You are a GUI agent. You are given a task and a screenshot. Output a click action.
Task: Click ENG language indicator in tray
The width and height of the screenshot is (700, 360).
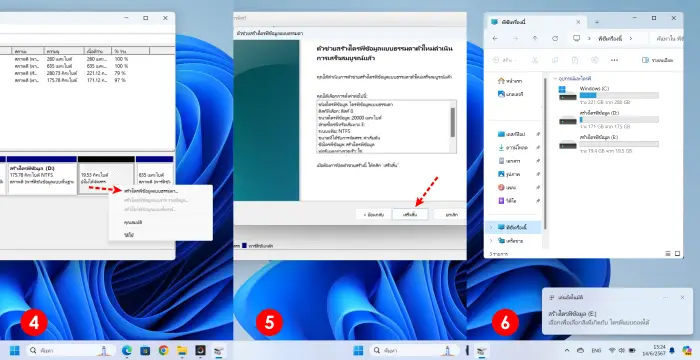pyautogui.click(x=596, y=351)
